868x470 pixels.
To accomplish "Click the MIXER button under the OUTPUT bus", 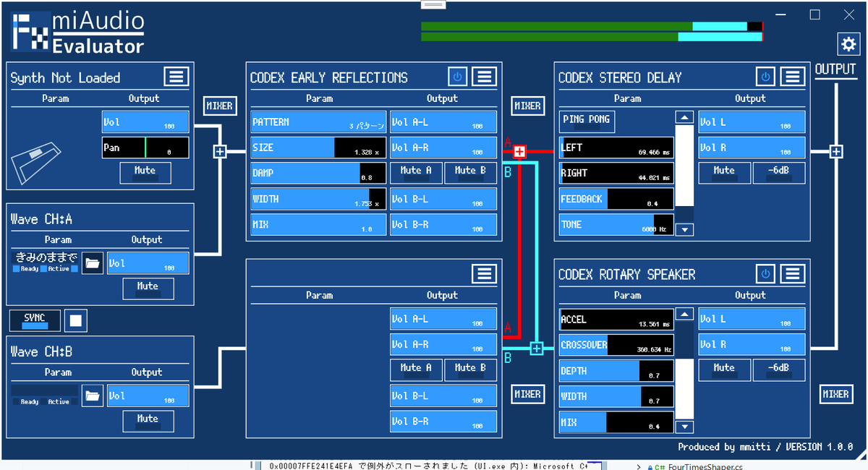I will click(x=835, y=394).
